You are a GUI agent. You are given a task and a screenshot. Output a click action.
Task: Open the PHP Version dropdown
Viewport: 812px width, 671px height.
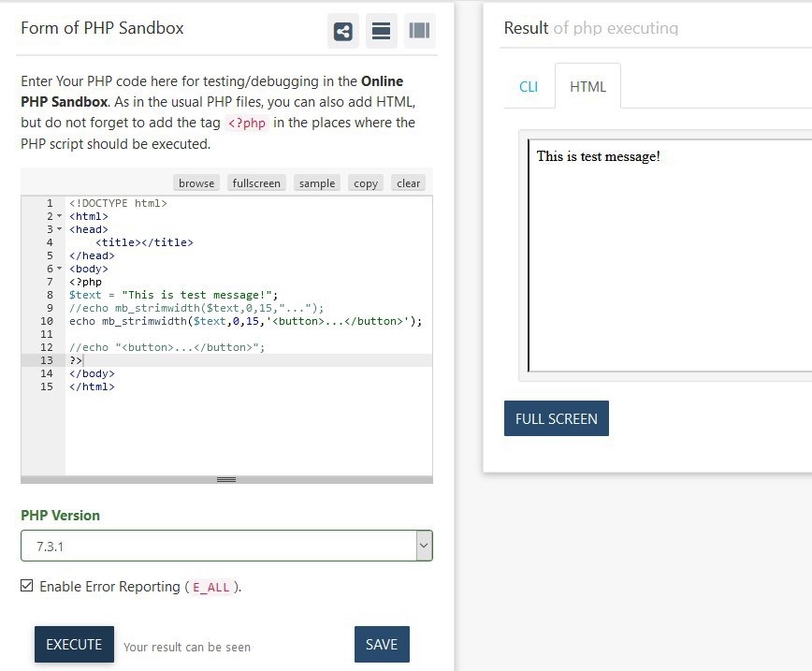click(226, 546)
